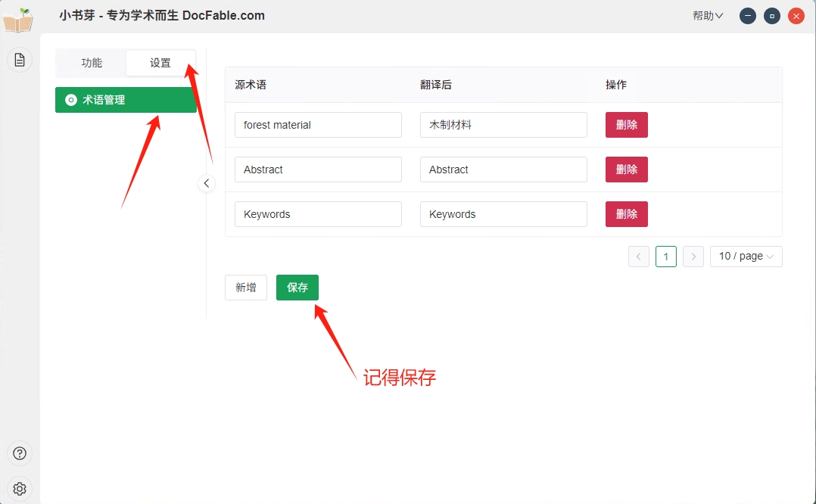The image size is (816, 504).
Task: Delete the forest material term row
Action: [626, 125]
